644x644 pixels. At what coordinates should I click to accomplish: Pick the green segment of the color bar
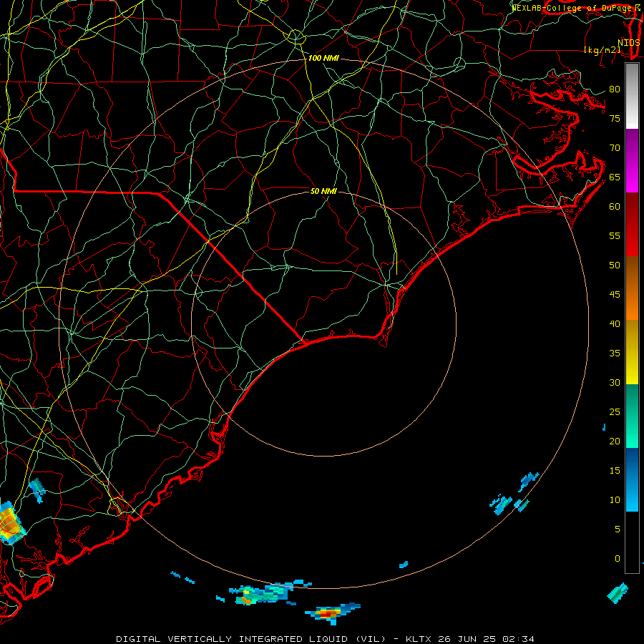pos(632,416)
